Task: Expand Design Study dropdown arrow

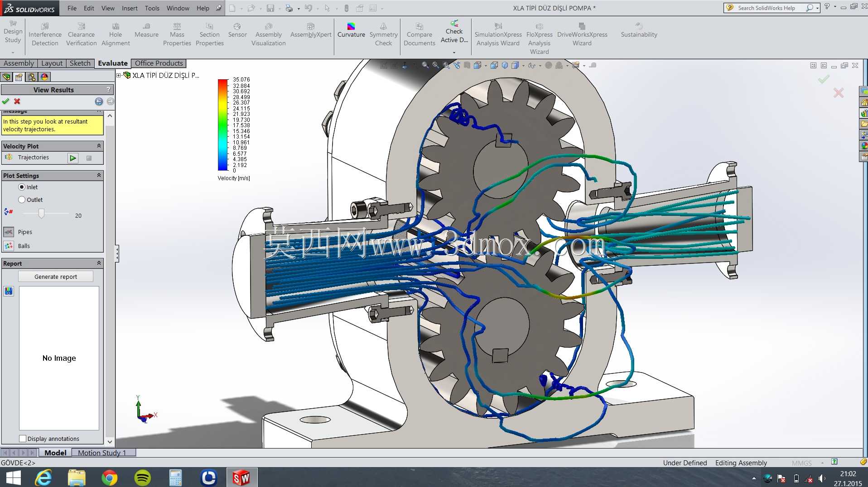Action: (x=13, y=53)
